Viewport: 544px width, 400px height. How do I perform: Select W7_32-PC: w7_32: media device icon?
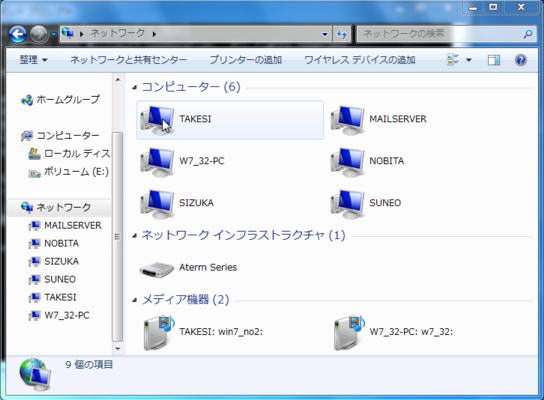(348, 332)
